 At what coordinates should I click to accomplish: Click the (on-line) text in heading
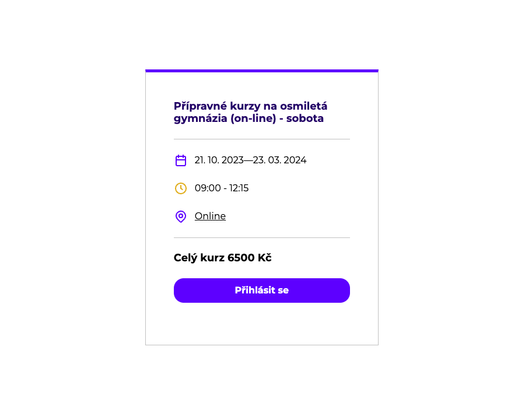click(x=253, y=118)
